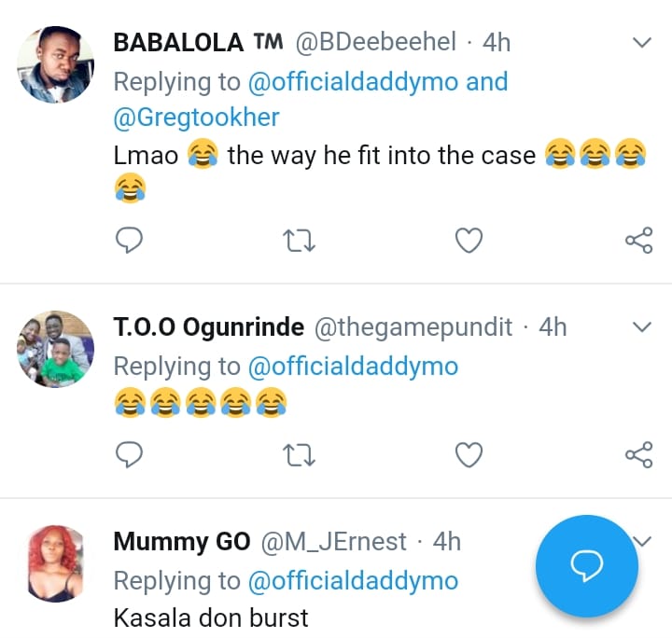This screenshot has width=672, height=638.
Task: Open options chevron on BABALOLA's tweet
Action: pos(641,43)
